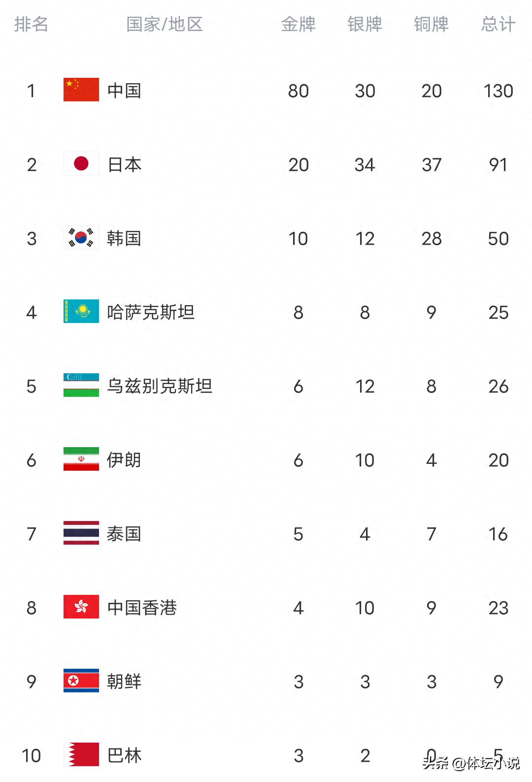Screen dimensions: 532x782
Task: Click the 排名 column header
Action: (x=31, y=24)
